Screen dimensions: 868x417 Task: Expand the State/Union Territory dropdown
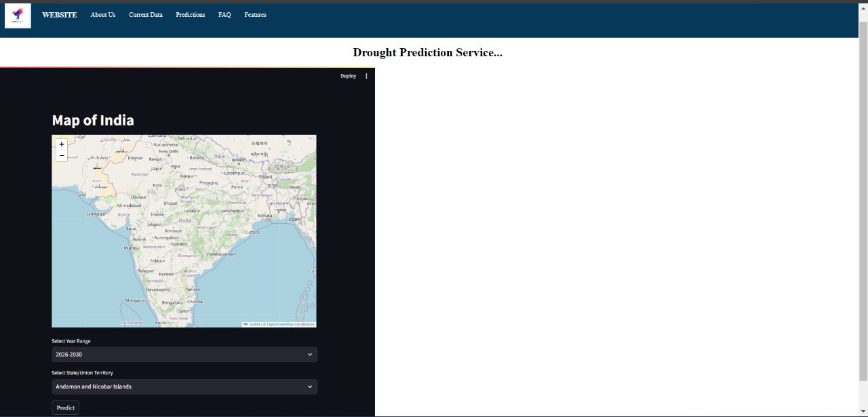184,386
